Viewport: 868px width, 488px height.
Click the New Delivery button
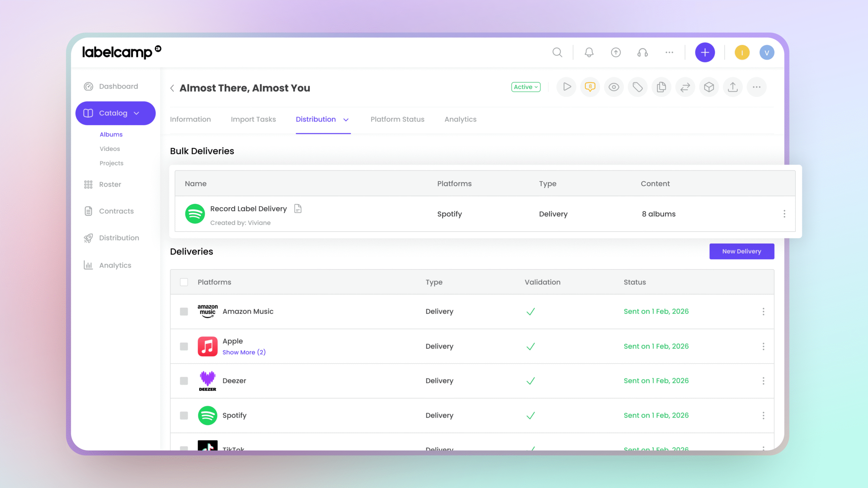click(x=742, y=251)
